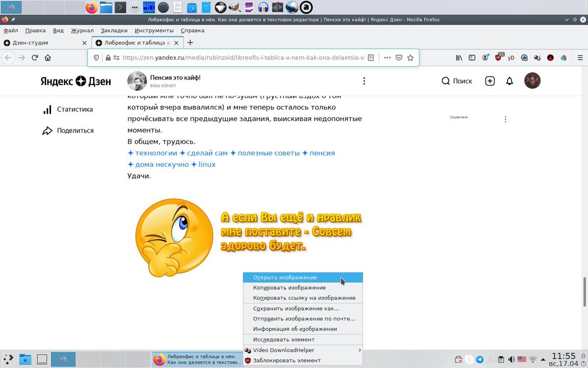Open the Пенсия это кайф! channel
Screen dimensions: 588x368
point(175,78)
